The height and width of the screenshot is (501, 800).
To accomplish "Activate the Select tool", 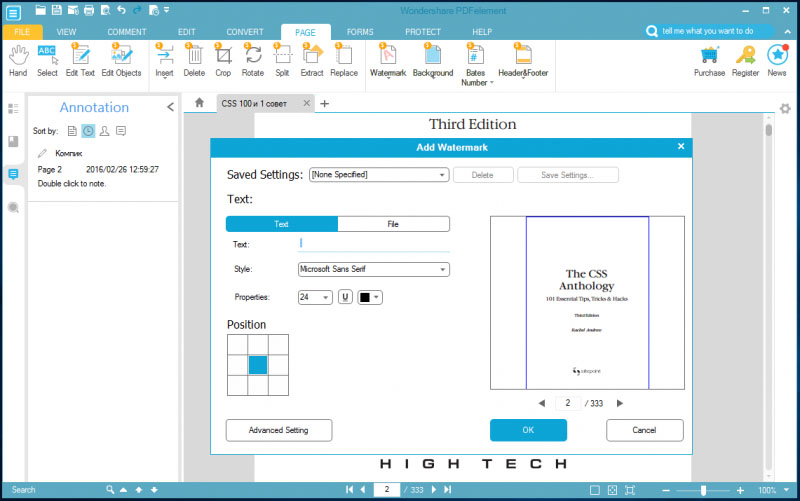I will [47, 61].
